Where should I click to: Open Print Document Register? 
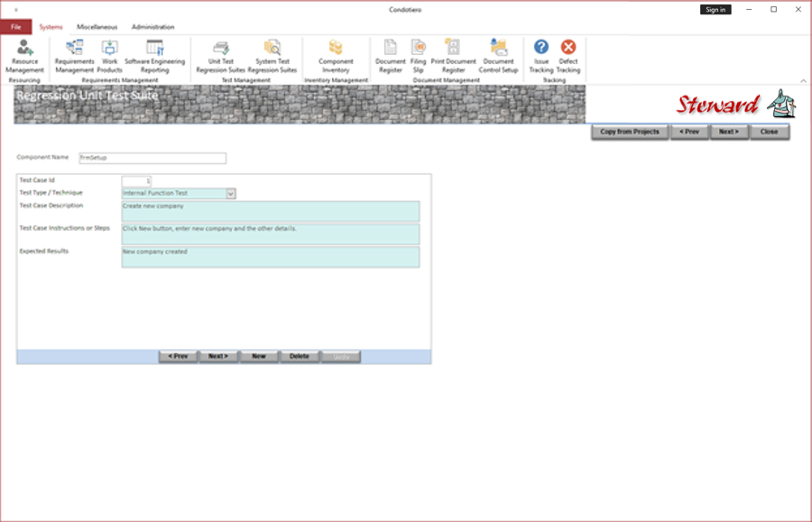point(453,57)
